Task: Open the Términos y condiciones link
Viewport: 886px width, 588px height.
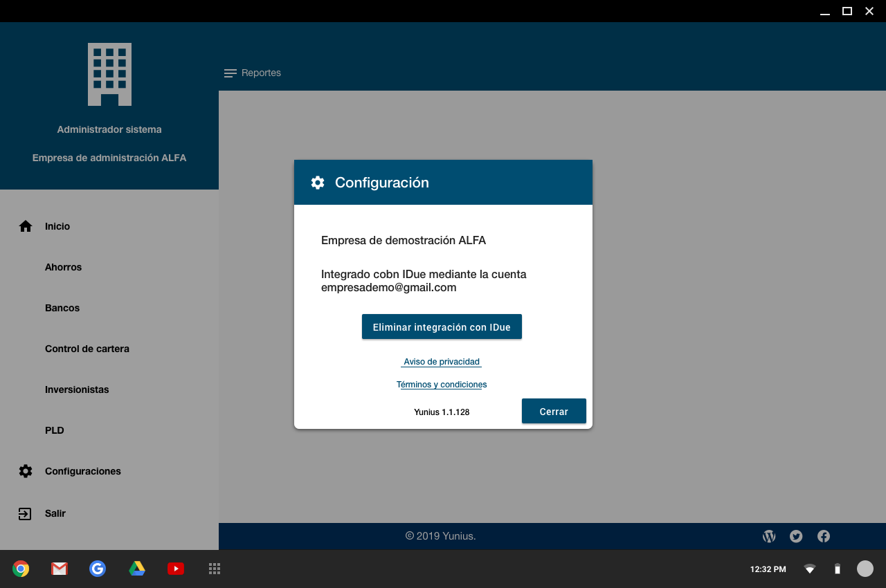Action: point(442,385)
